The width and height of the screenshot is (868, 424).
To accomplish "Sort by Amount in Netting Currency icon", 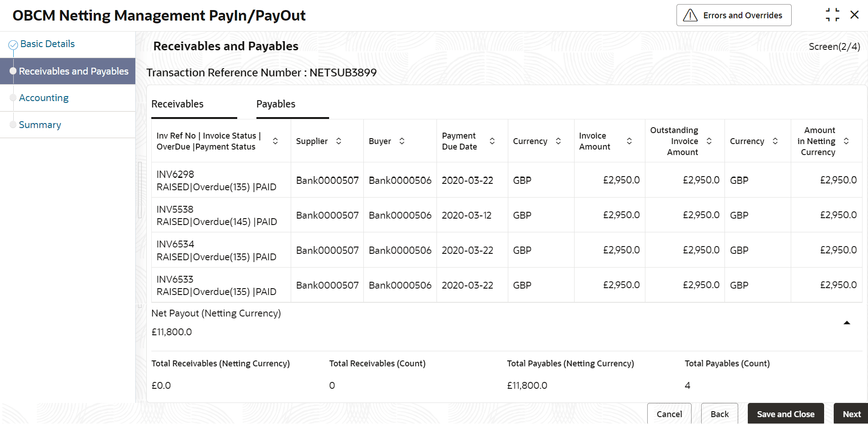I will click(846, 141).
